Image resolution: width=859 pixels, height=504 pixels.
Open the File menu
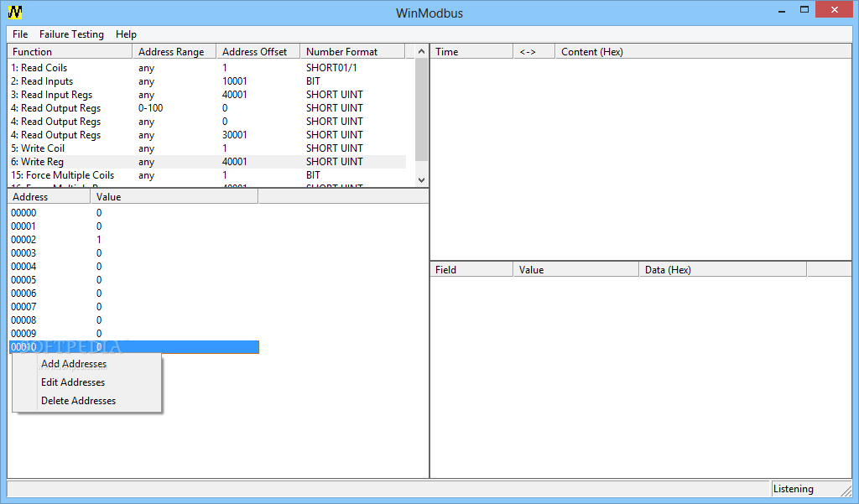[20, 34]
